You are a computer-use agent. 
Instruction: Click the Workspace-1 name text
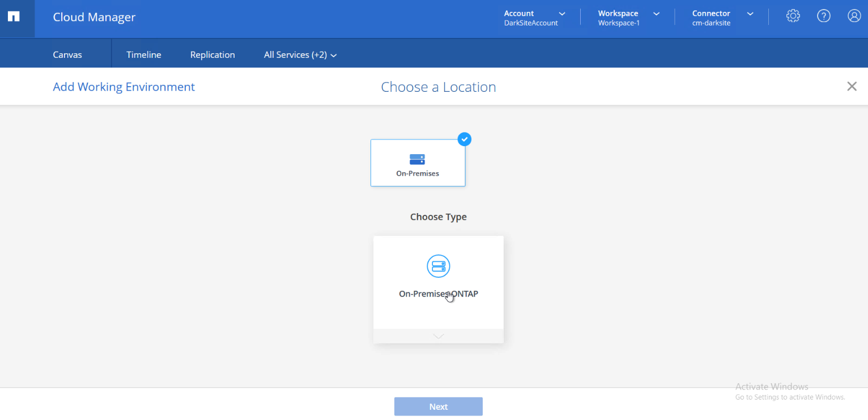619,23
